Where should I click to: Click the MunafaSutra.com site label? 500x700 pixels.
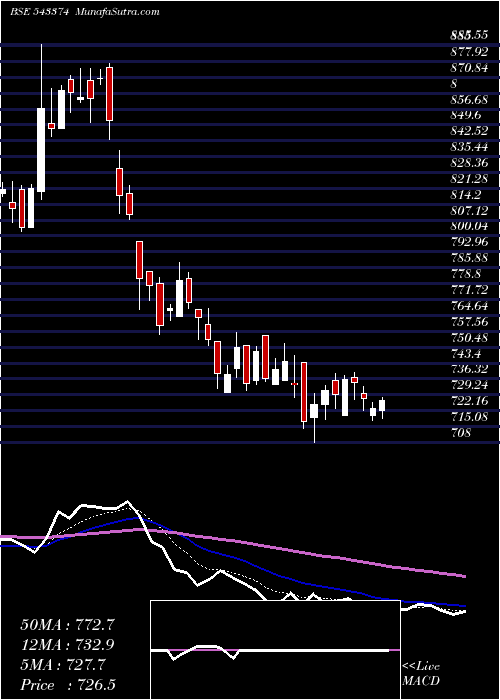pyautogui.click(x=118, y=12)
